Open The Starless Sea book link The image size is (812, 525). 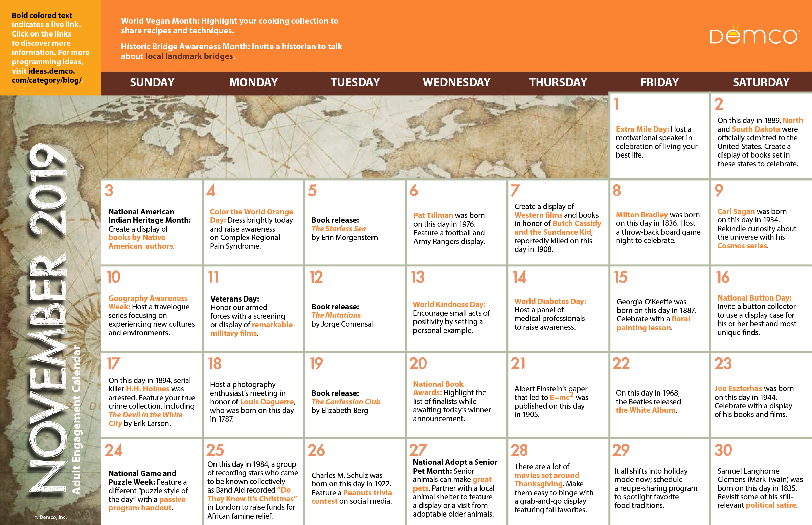338,229
